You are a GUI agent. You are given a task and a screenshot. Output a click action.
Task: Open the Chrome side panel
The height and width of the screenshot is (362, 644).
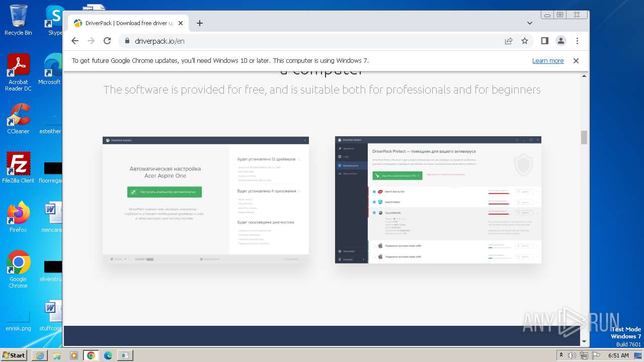tap(544, 41)
